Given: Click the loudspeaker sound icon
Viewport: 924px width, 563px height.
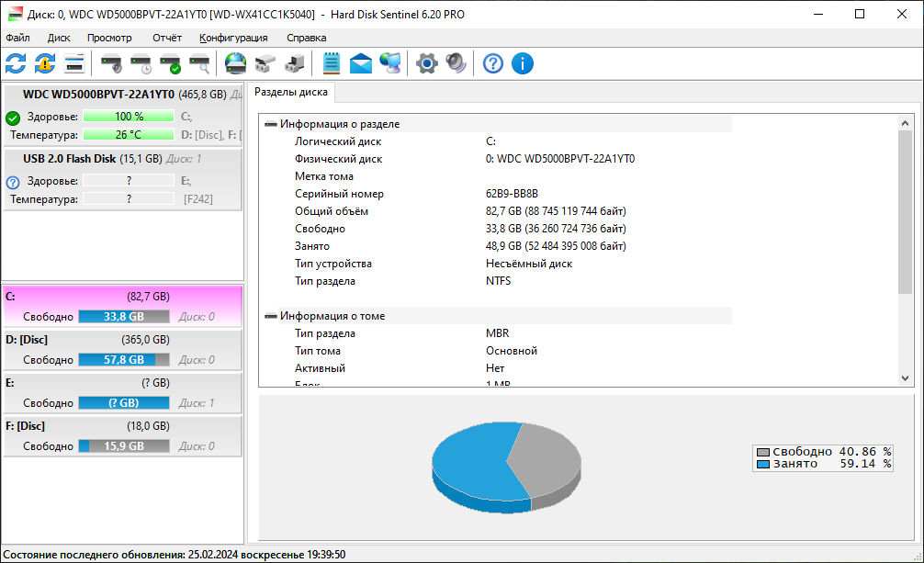Looking at the screenshot, I should [456, 63].
